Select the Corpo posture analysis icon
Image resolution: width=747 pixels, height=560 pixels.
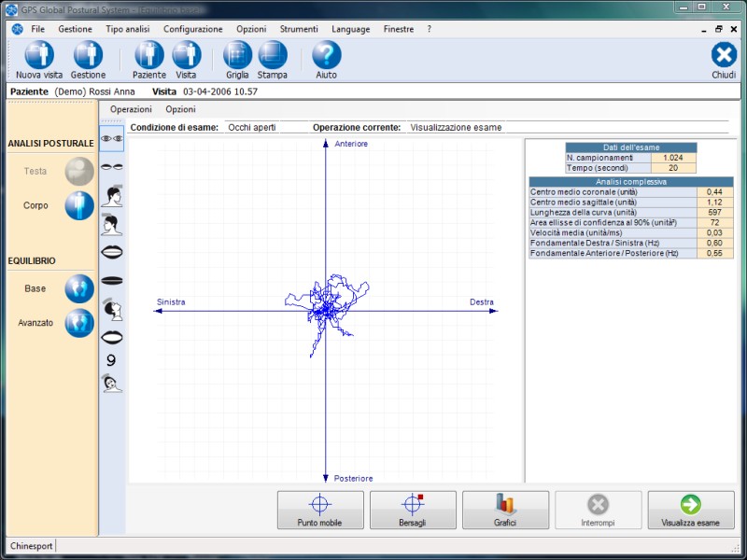(78, 205)
